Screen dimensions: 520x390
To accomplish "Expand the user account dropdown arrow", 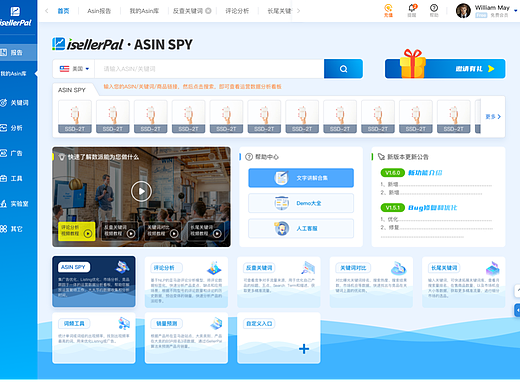I will click(x=515, y=11).
